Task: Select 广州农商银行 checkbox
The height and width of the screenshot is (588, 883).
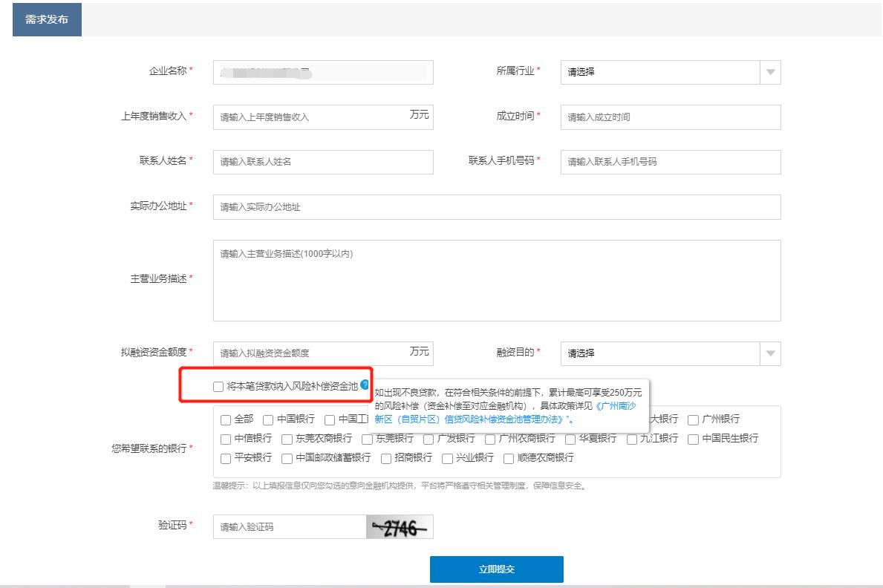Action: [490, 439]
